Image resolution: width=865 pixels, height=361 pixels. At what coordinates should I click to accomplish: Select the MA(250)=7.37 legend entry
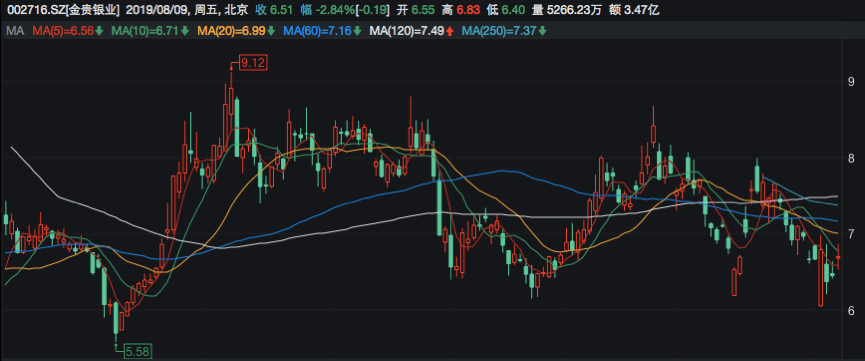499,31
